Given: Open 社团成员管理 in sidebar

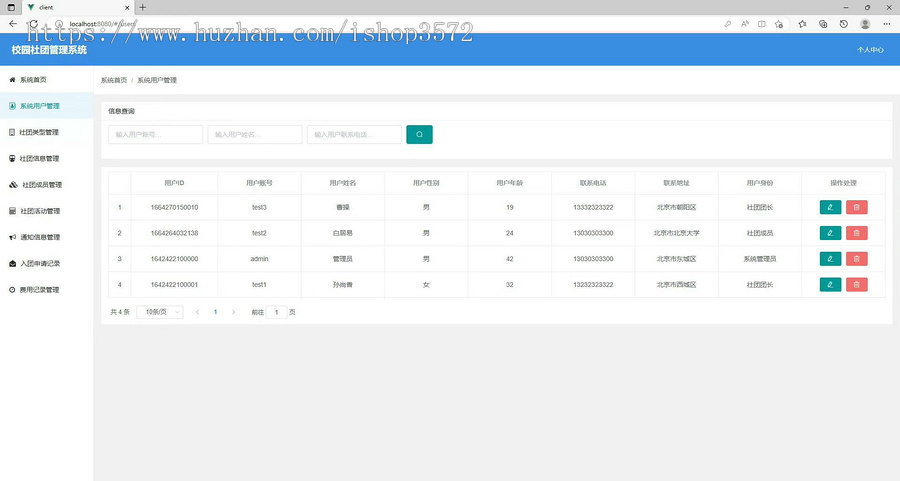Looking at the screenshot, I should [46, 185].
